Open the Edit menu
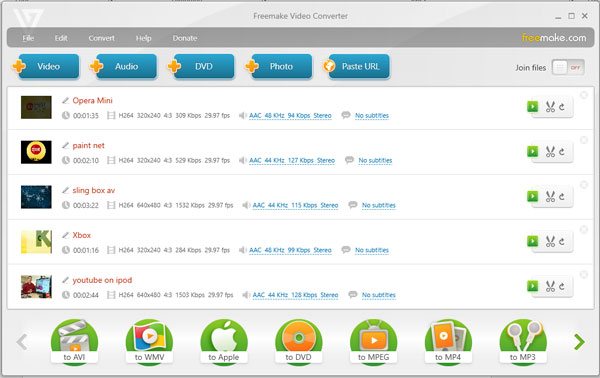 tap(61, 38)
